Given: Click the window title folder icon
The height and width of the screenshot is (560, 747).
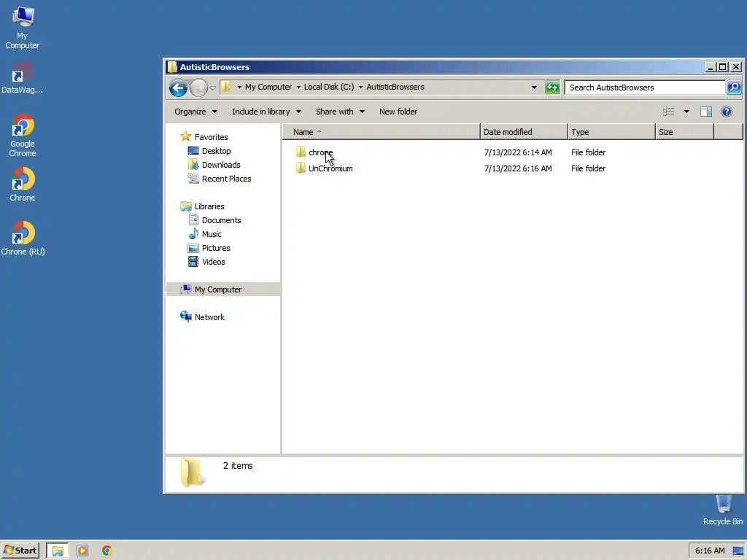Looking at the screenshot, I should [172, 66].
